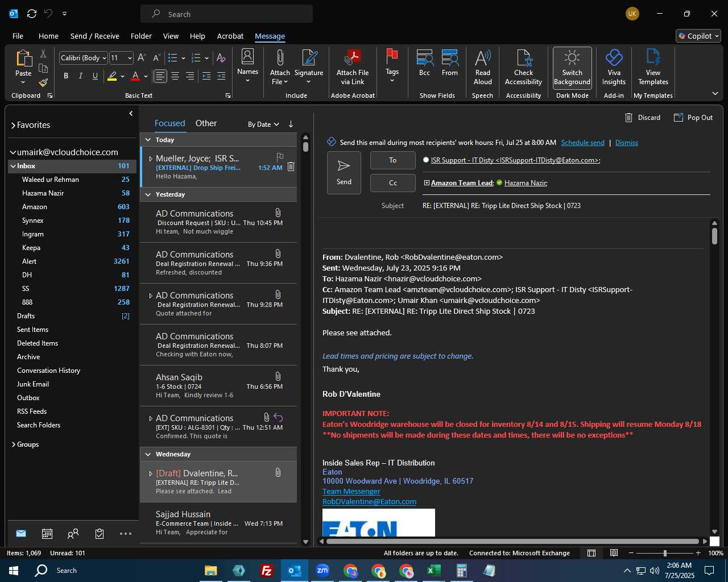Center align text

coord(175,76)
